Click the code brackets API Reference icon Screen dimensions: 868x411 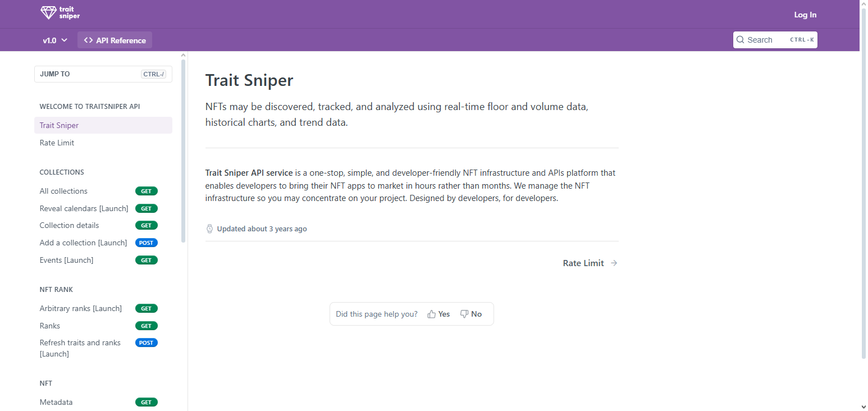88,40
